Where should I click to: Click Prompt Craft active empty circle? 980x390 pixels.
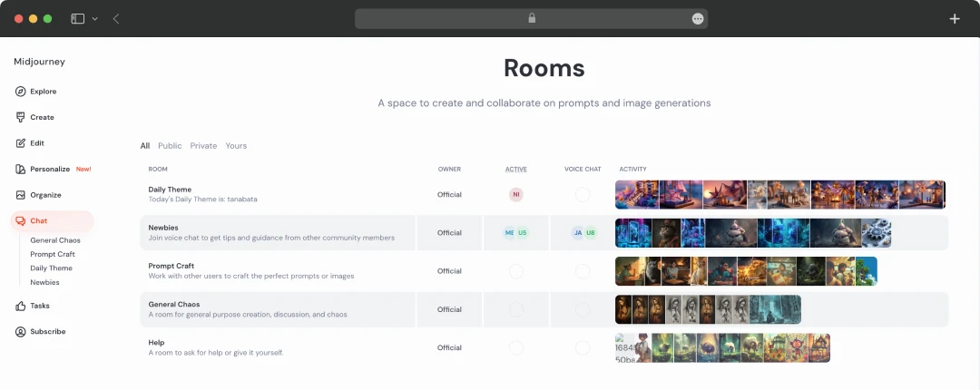tap(516, 271)
